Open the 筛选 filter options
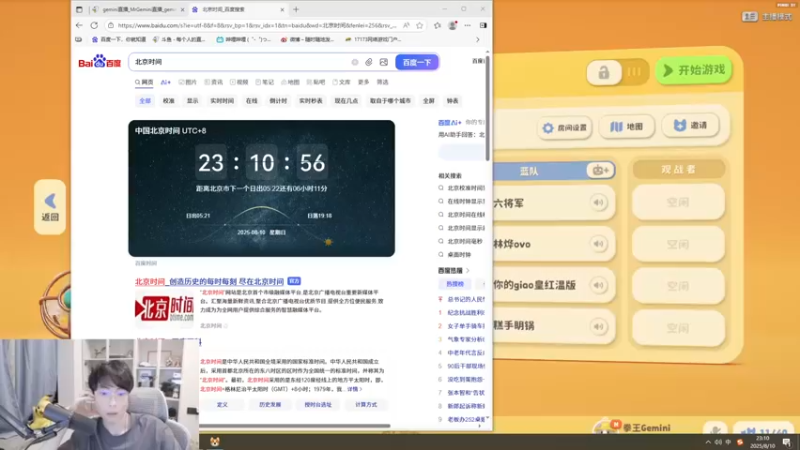Screen dimensions: 800x450 coord(383,82)
